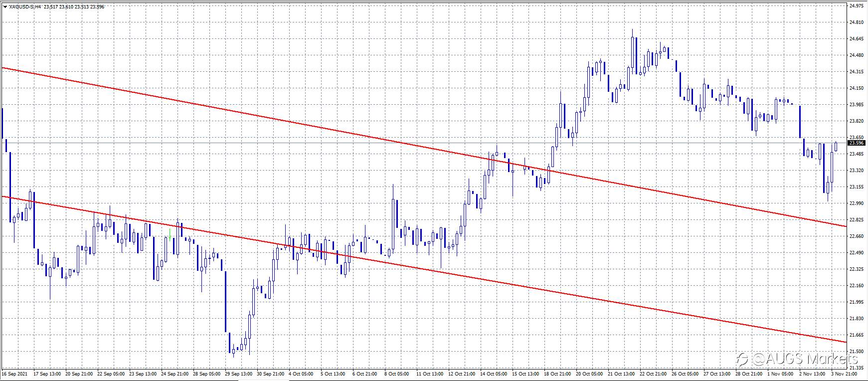Click the 1 Nov 05:00 time label
The image size is (868, 381).
(780, 374)
